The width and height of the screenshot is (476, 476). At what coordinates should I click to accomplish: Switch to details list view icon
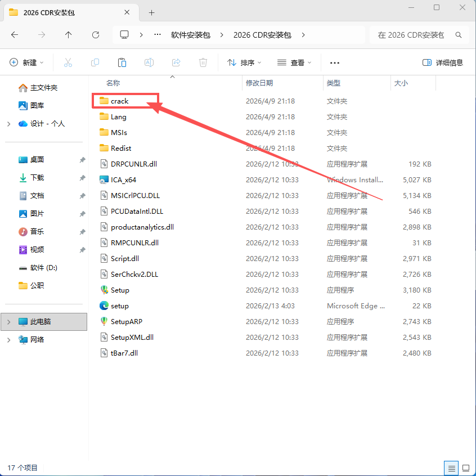point(451,468)
